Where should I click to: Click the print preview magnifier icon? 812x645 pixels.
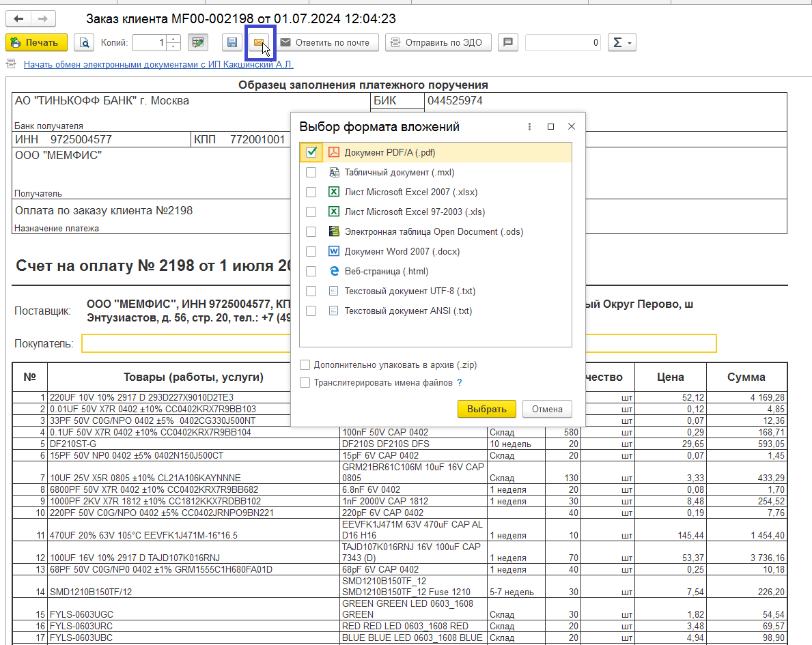coord(84,43)
